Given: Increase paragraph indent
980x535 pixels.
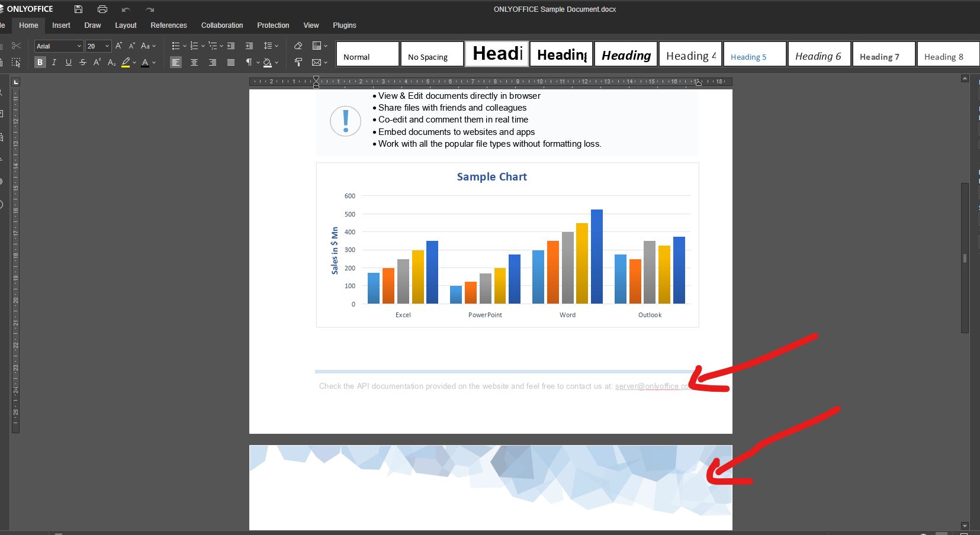Looking at the screenshot, I should [249, 46].
